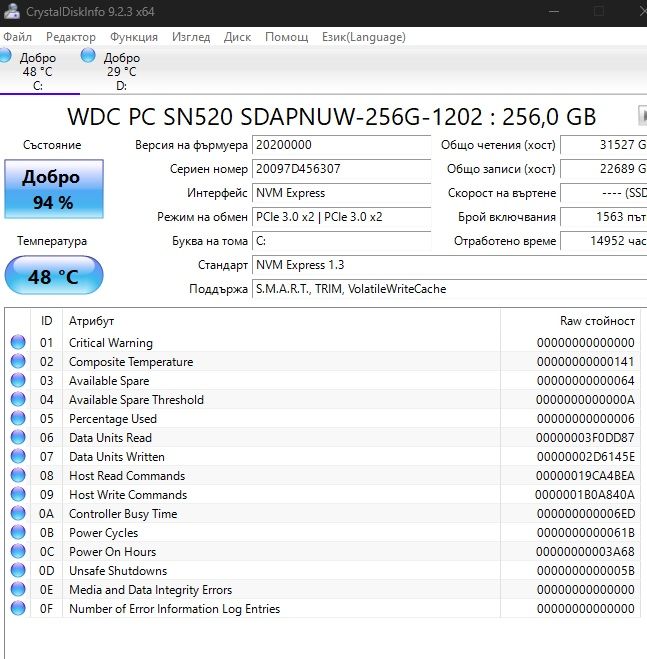The width and height of the screenshot is (647, 659).
Task: Click the Raw стойност column header
Action: click(571, 321)
